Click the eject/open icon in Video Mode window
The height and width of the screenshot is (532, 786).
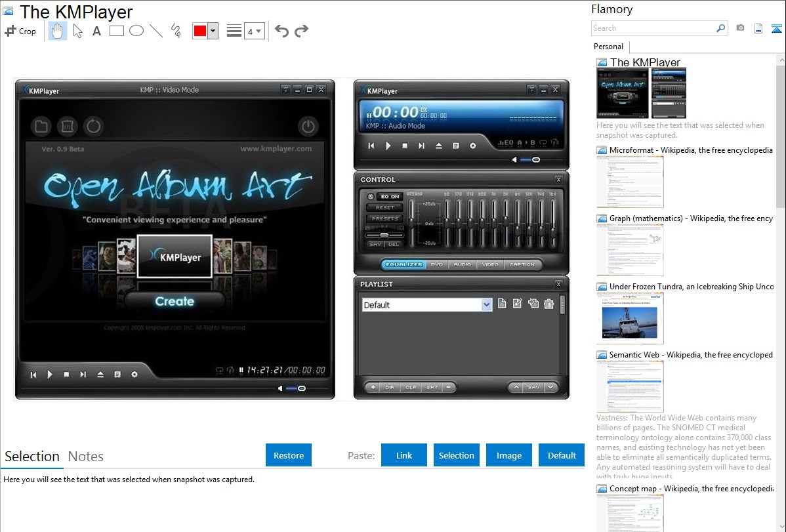click(x=100, y=375)
